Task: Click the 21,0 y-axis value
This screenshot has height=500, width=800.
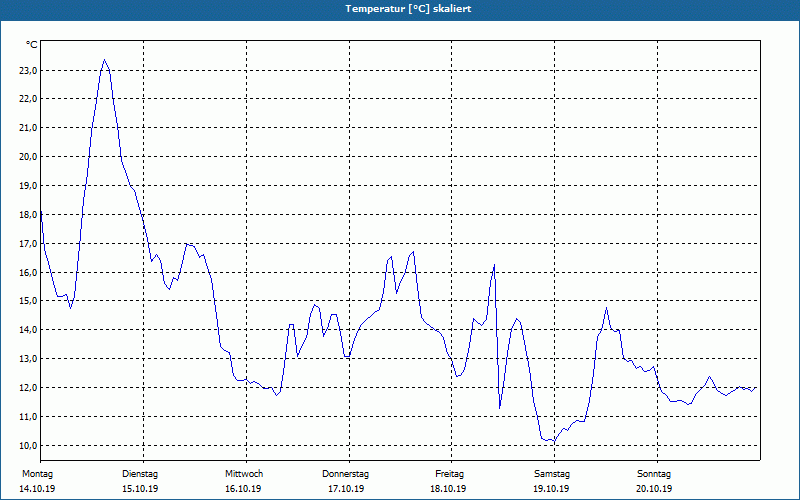Action: click(28, 128)
